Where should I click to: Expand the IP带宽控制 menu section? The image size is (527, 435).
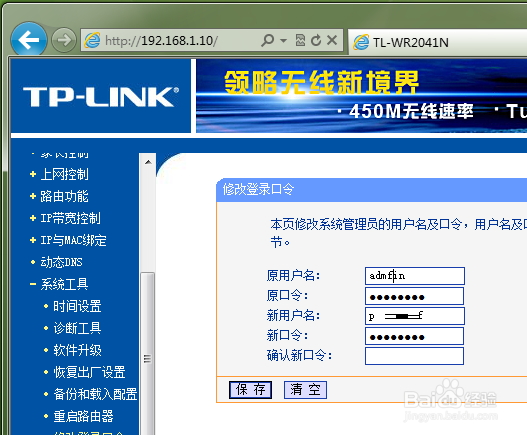(x=65, y=218)
